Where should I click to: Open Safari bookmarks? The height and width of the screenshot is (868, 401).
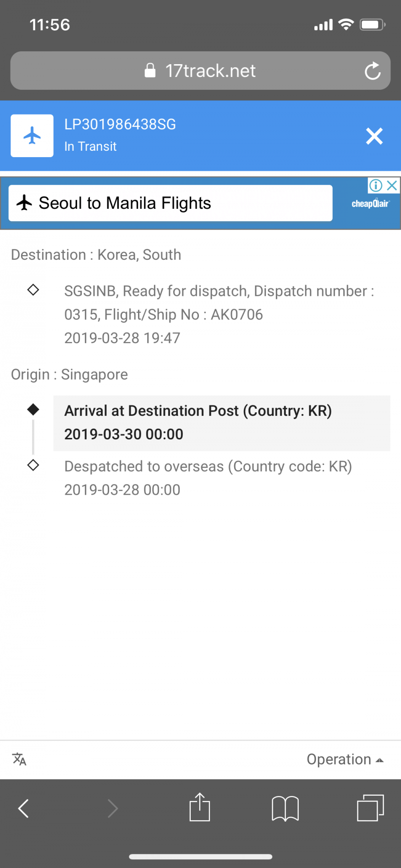285,808
